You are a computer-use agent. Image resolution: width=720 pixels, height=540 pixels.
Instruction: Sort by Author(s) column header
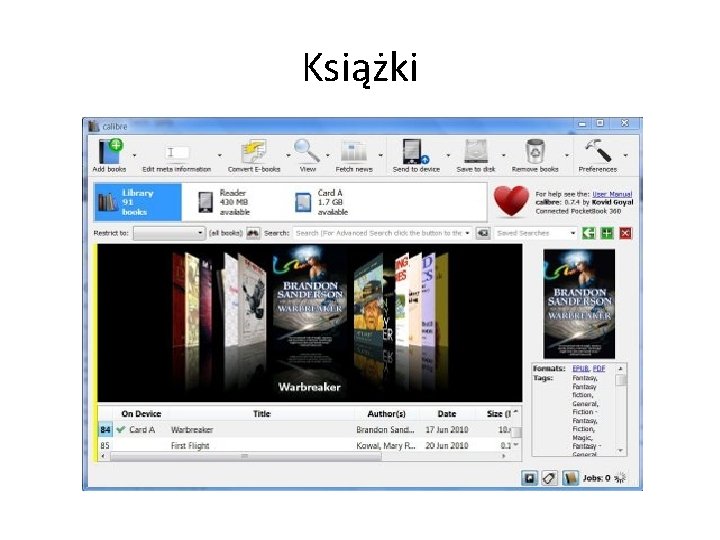click(386, 414)
